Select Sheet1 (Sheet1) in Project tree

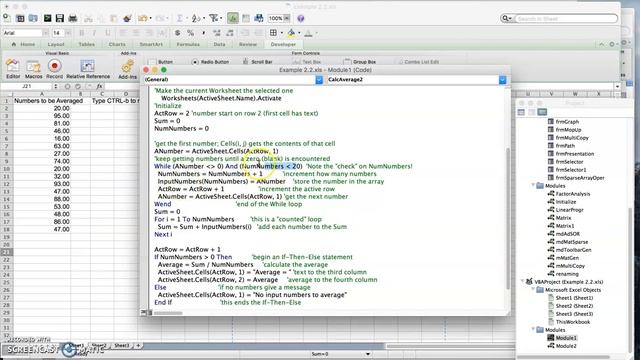[574, 298]
